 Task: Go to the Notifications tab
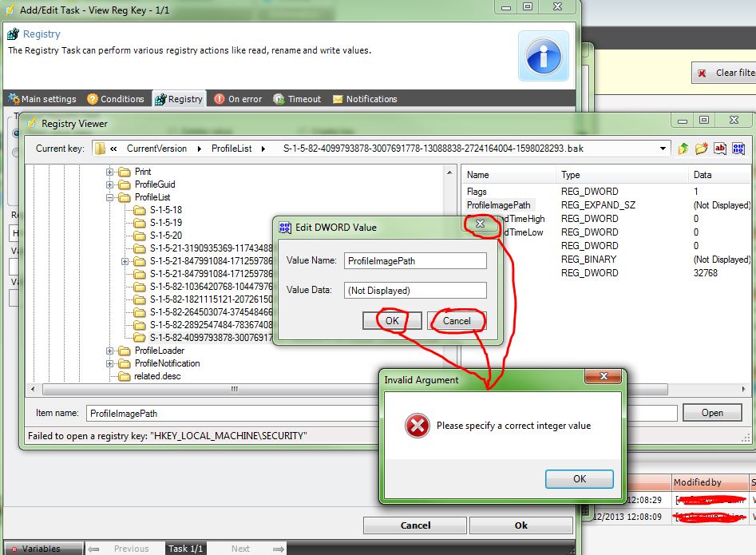(365, 99)
